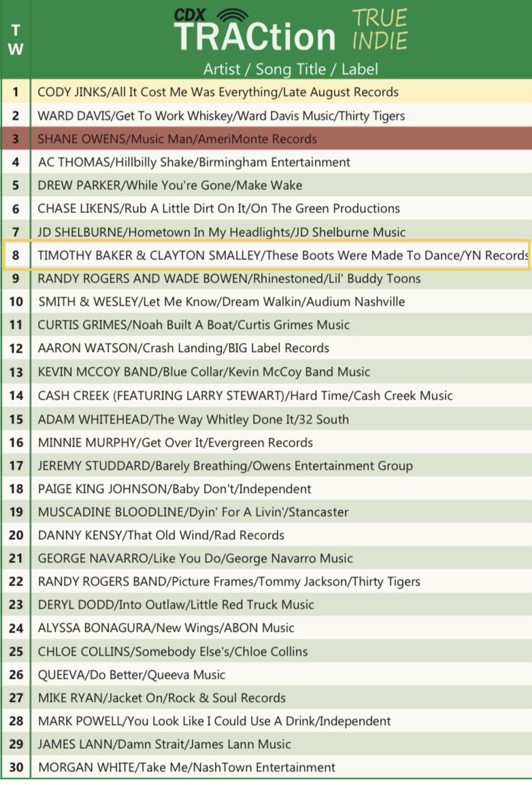Image resolution: width=532 pixels, height=785 pixels.
Task: Click the CDX TRACtion logo
Action: click(254, 30)
